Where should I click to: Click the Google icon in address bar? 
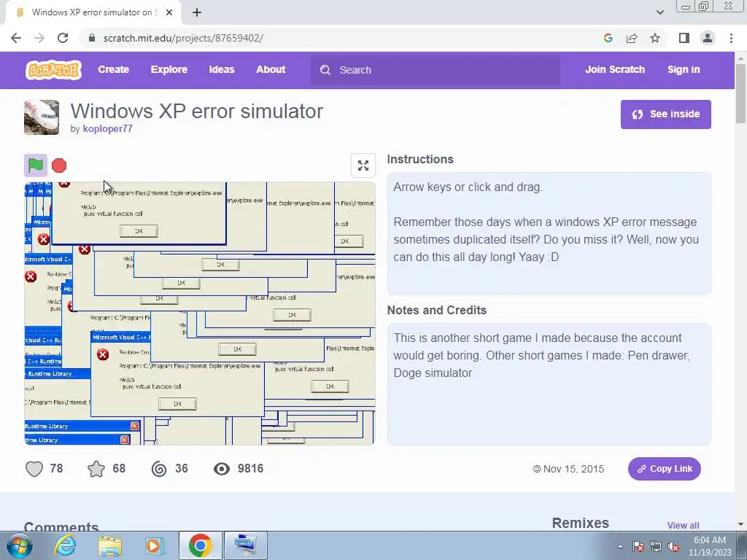608,38
